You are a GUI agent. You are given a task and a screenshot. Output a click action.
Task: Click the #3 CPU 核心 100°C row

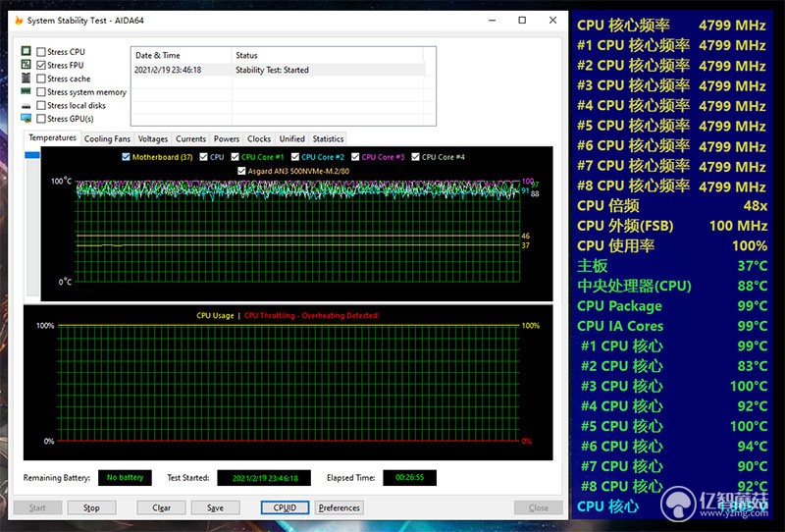(x=672, y=386)
